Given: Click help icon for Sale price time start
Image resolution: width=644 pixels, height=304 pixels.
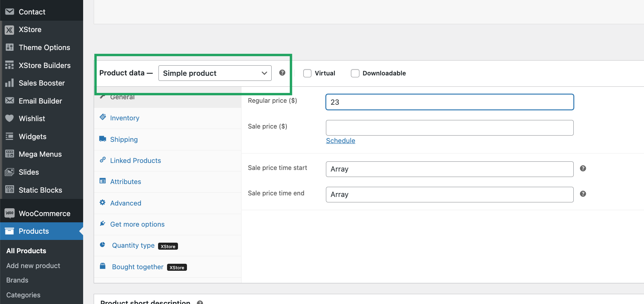Looking at the screenshot, I should 583,168.
